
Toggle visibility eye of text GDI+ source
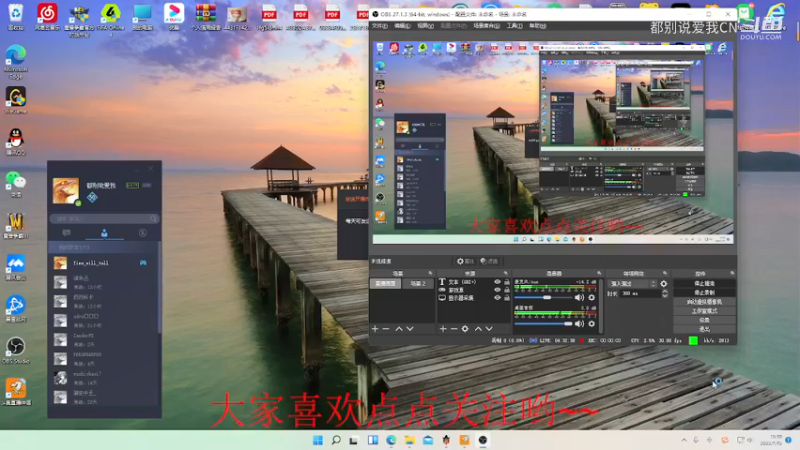coord(497,282)
